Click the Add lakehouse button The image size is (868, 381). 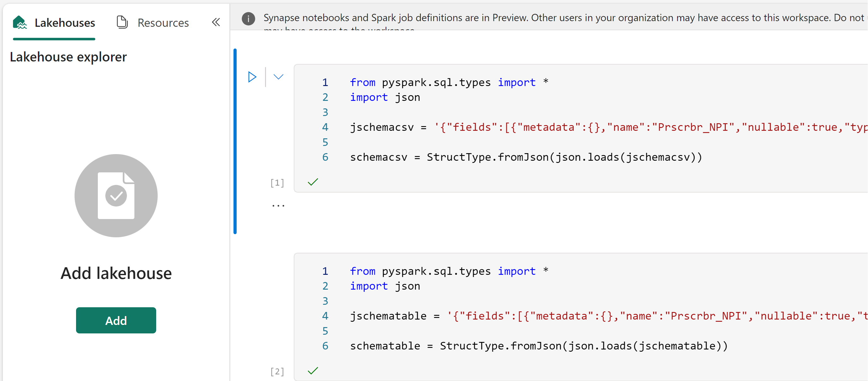116,320
